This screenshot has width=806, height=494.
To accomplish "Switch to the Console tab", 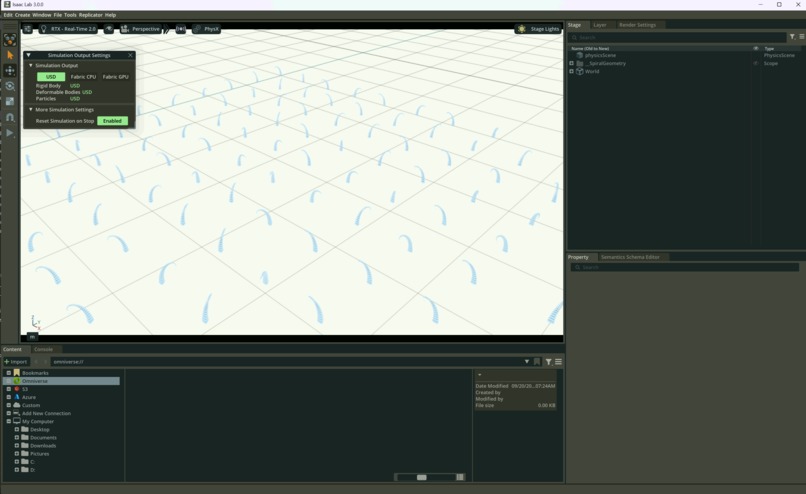I will coord(43,349).
